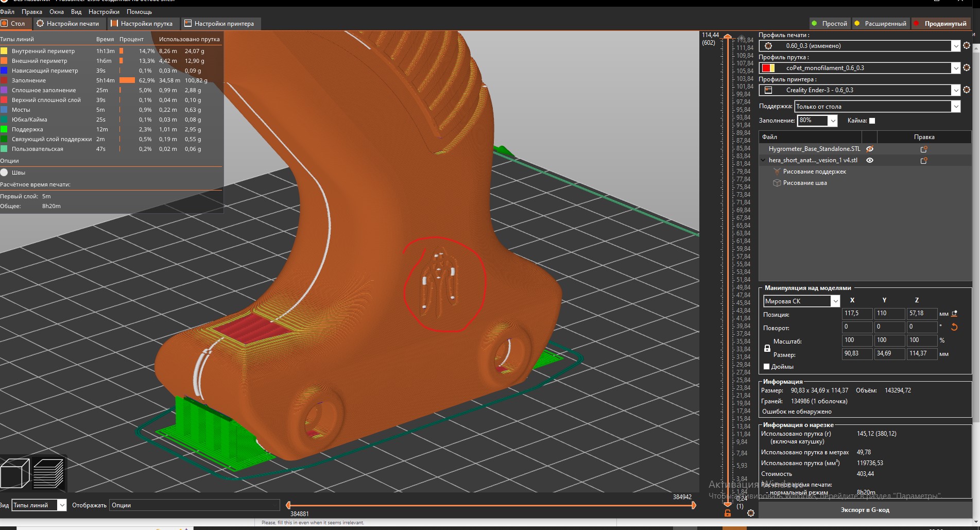
Task: Open the Типы линий view type dropdown
Action: tap(39, 505)
